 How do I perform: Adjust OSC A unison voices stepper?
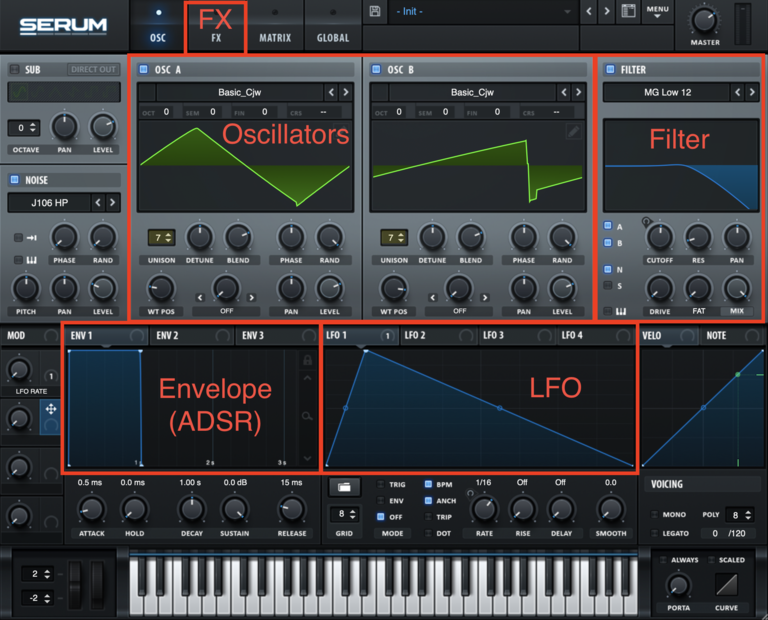162,238
